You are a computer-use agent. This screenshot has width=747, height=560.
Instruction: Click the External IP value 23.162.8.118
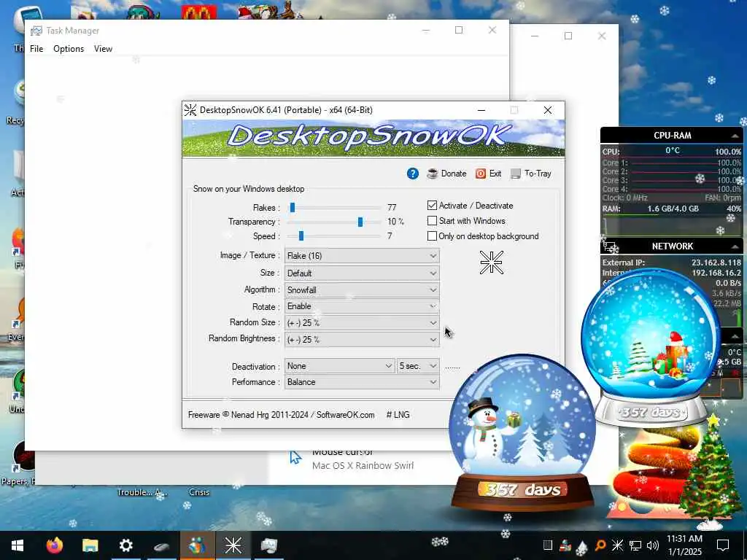point(716,262)
